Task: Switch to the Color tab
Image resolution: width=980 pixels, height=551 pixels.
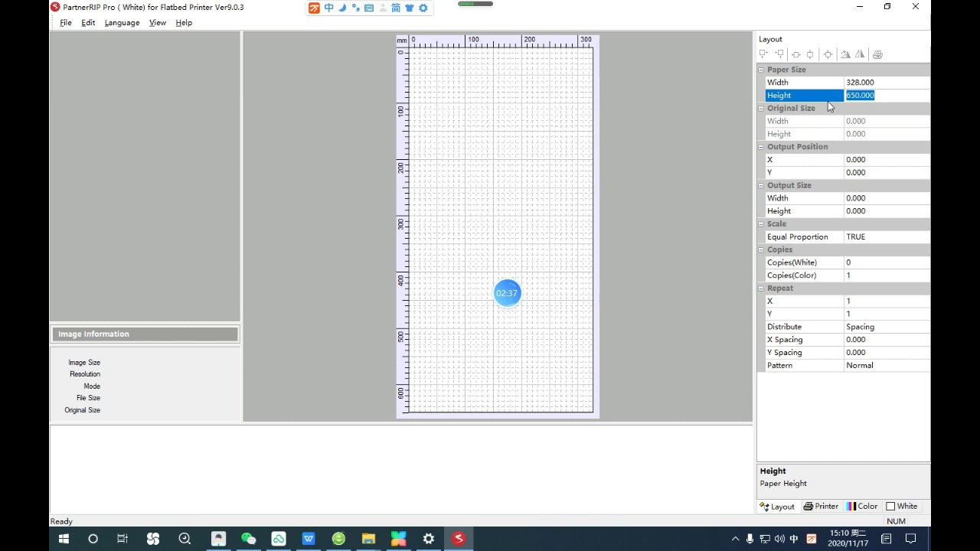Action: pos(862,507)
